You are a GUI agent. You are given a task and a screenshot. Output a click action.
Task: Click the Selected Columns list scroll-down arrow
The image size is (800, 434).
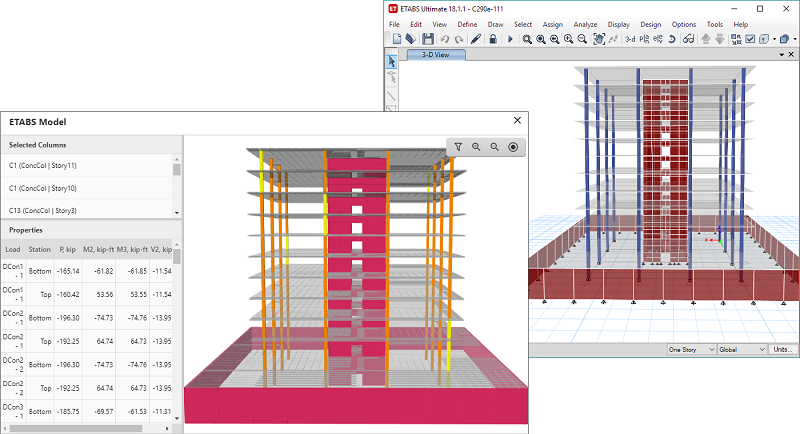pos(177,213)
